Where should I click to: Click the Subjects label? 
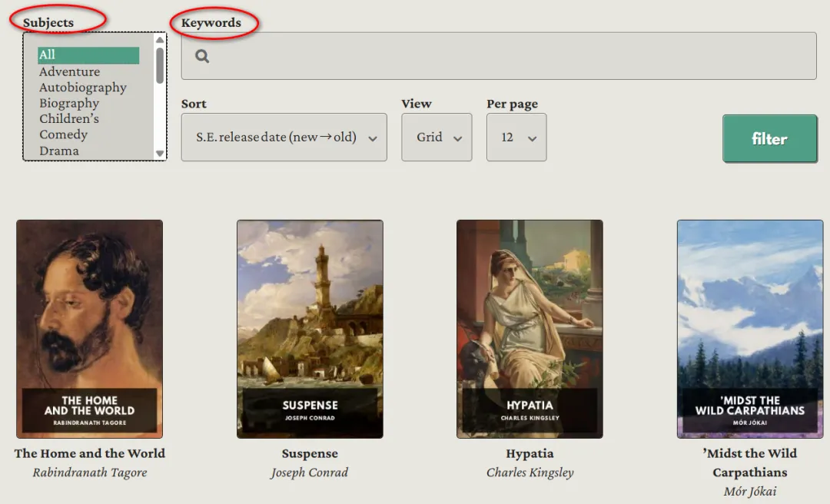(48, 23)
